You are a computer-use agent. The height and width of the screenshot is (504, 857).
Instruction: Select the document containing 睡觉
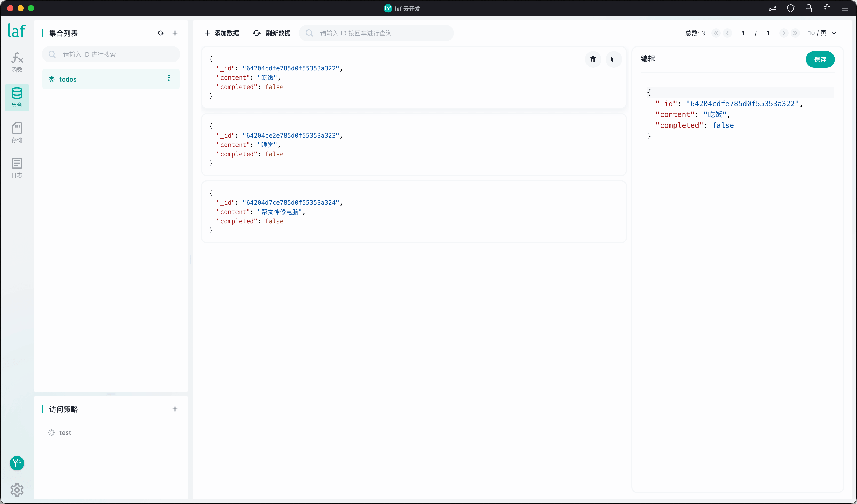click(414, 145)
